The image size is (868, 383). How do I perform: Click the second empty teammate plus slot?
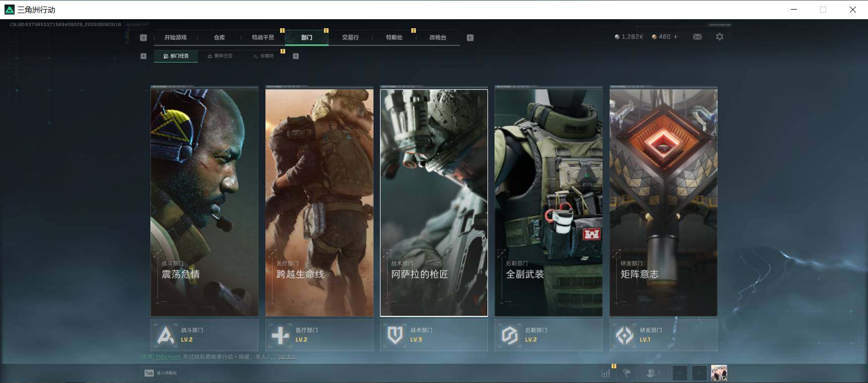[x=699, y=373]
